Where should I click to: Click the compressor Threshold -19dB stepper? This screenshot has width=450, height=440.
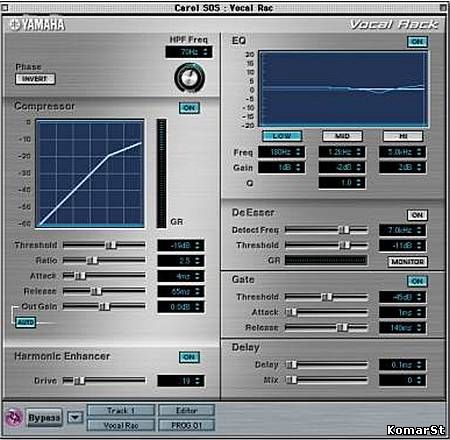(x=181, y=246)
